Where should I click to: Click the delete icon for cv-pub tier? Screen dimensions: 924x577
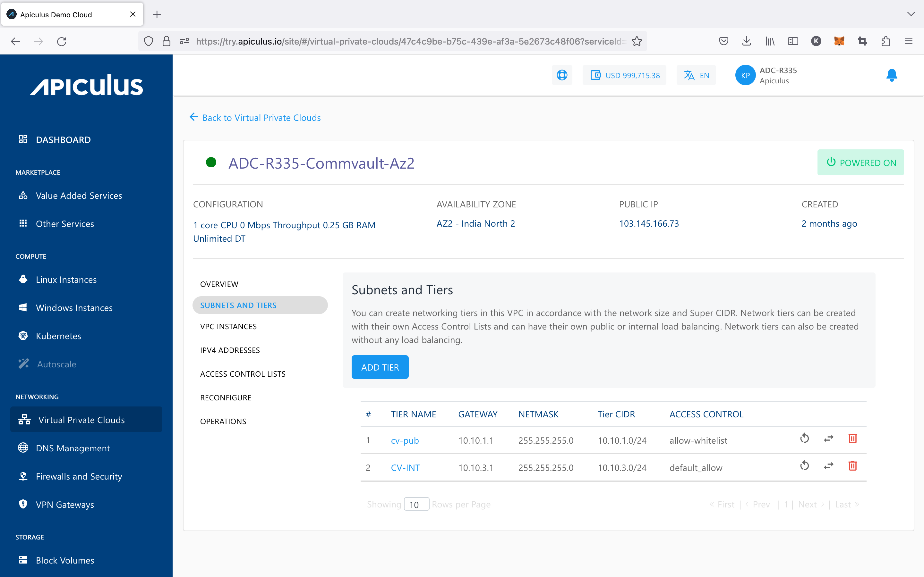[851, 439]
